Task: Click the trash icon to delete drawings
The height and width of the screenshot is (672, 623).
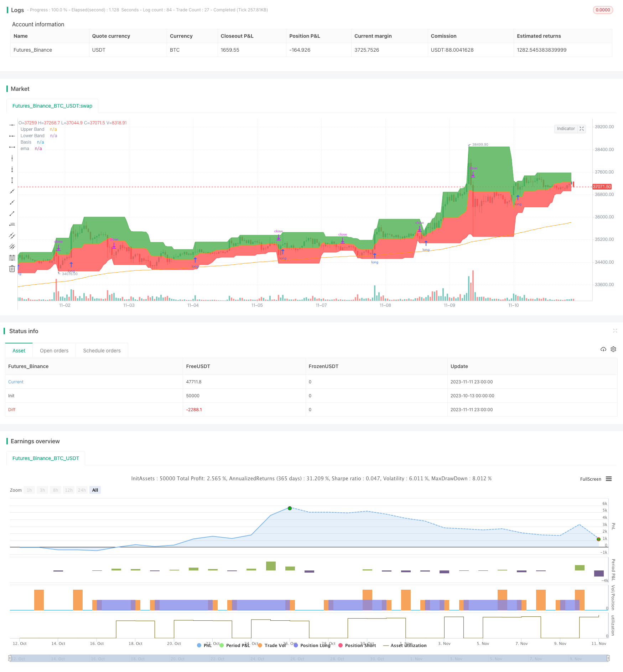Action: coord(12,269)
